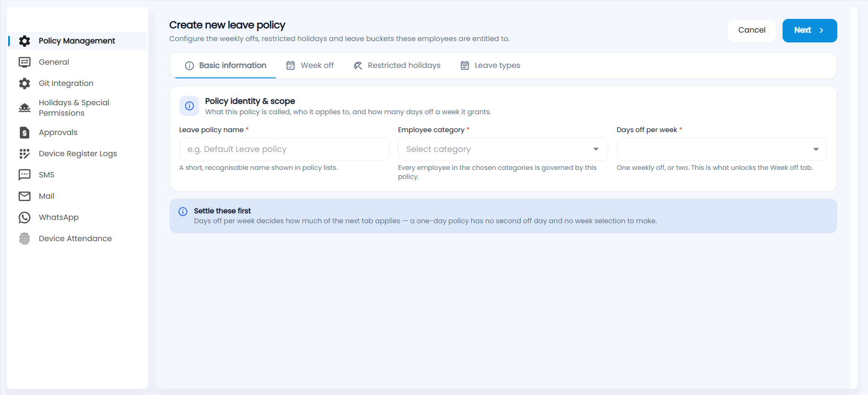
Task: Open SMS settings in sidebar
Action: tap(77, 175)
